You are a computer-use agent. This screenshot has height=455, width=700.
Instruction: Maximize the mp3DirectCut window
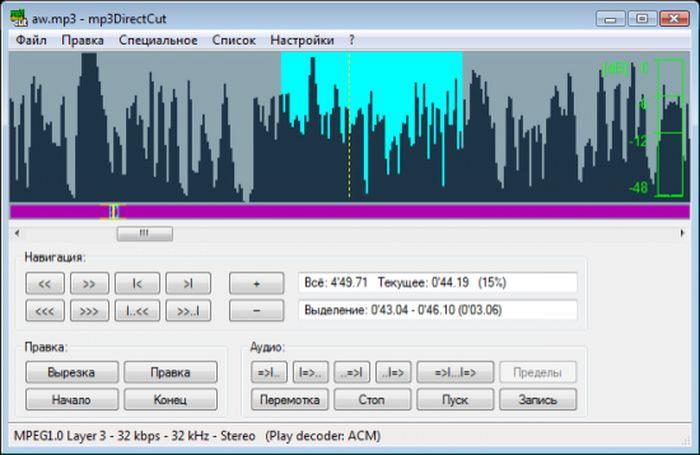642,18
